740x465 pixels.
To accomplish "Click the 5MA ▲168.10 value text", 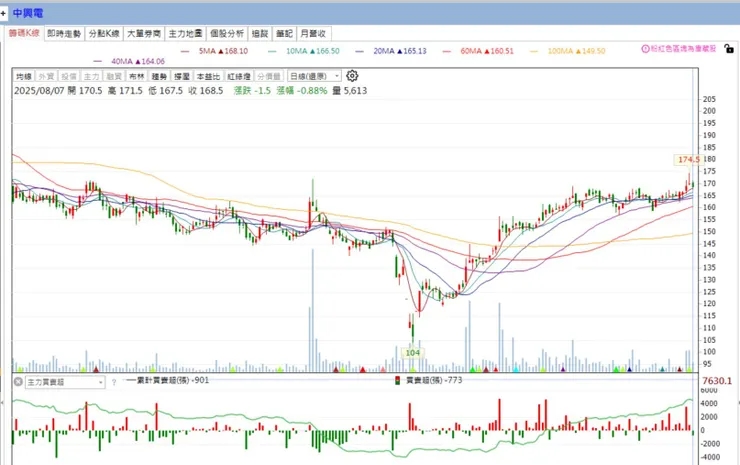I will pyautogui.click(x=223, y=51).
